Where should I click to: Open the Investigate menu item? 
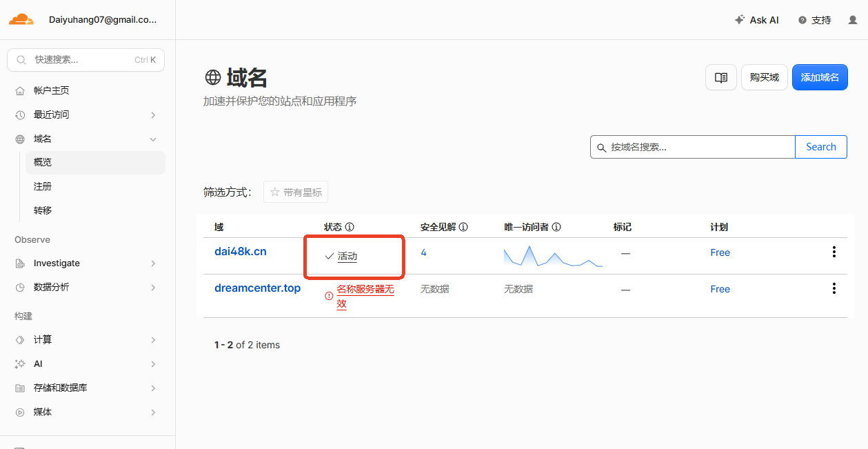(86, 263)
